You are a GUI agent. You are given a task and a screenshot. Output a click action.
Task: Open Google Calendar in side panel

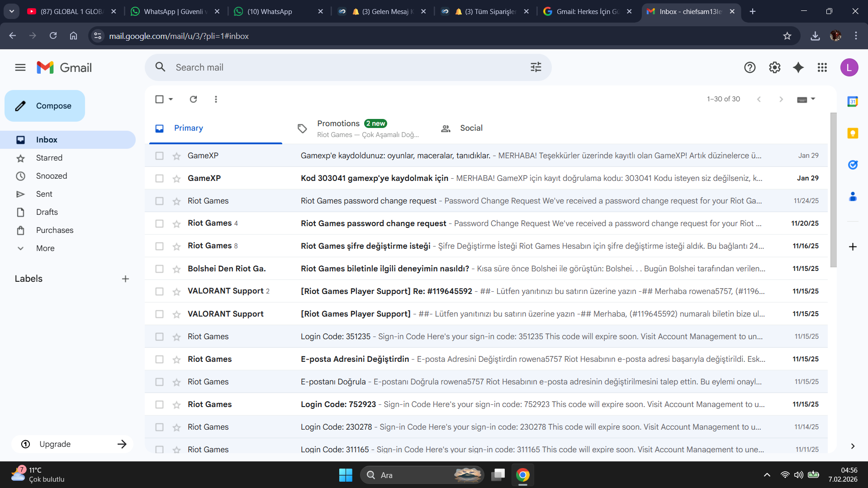853,102
